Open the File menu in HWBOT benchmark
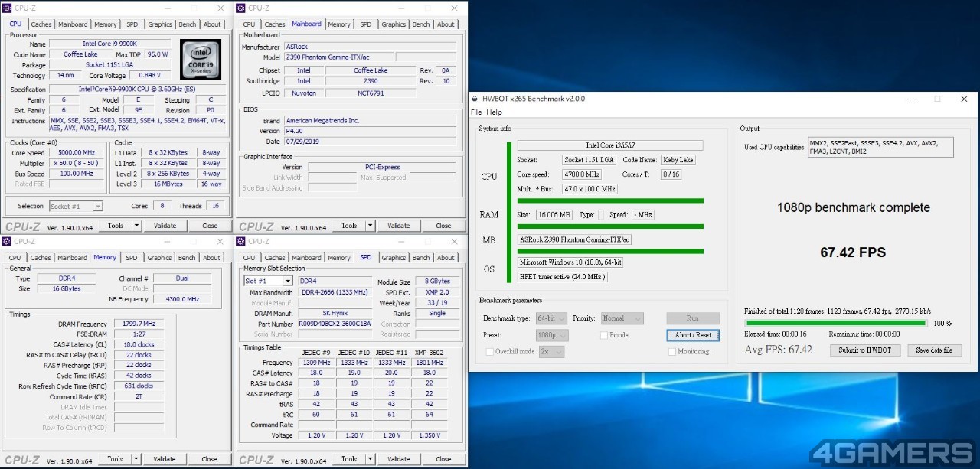This screenshot has width=980, height=469. coord(476,112)
